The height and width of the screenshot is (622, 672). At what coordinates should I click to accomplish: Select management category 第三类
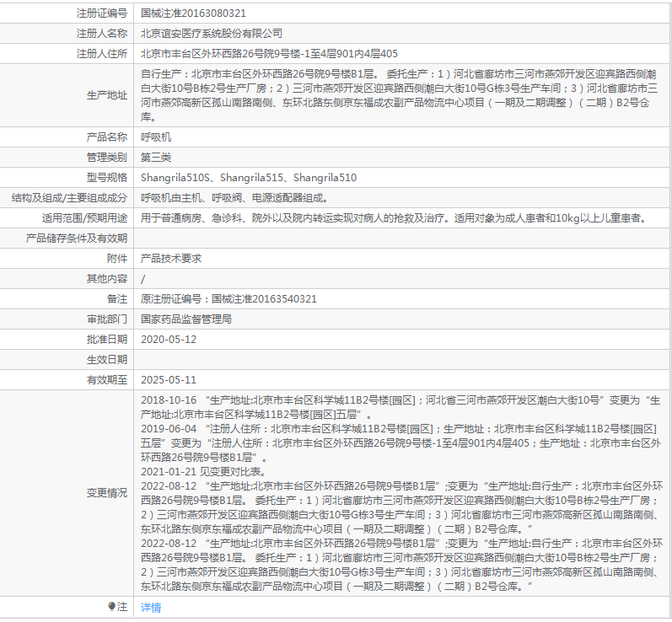[x=156, y=158]
